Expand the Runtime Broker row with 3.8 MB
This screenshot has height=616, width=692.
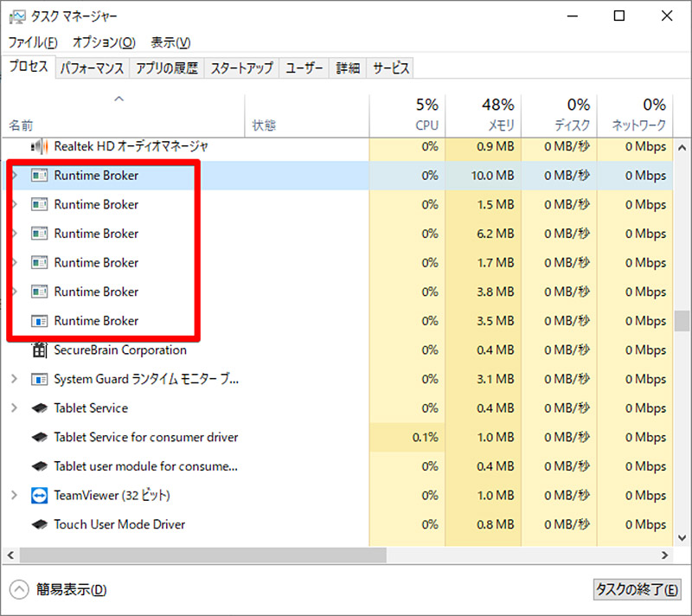[x=15, y=292]
